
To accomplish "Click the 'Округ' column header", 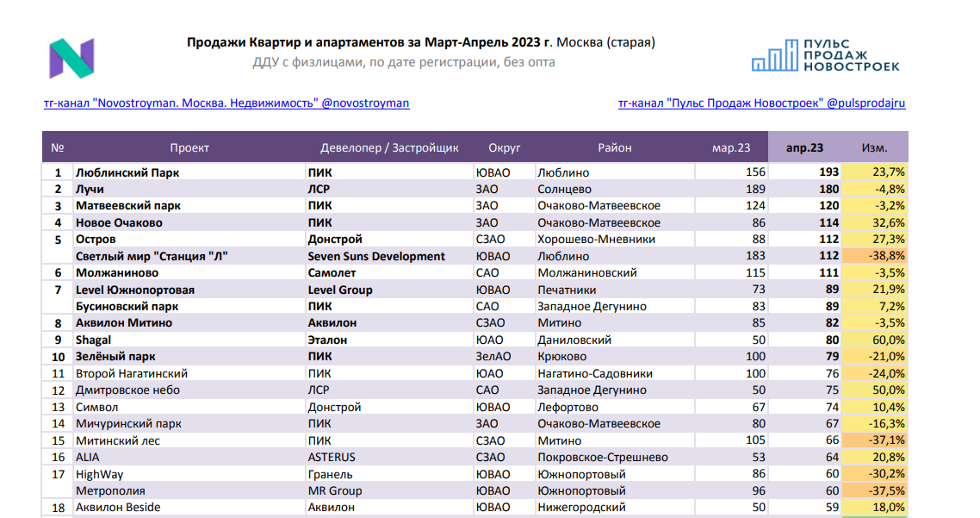I will (x=505, y=147).
